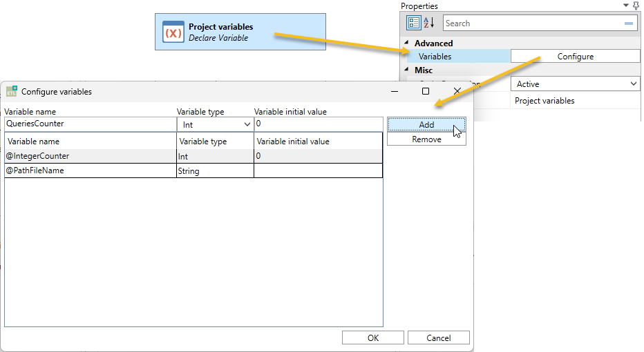The image size is (644, 352).
Task: Add the QueriesCounter variable
Action: pyautogui.click(x=426, y=124)
